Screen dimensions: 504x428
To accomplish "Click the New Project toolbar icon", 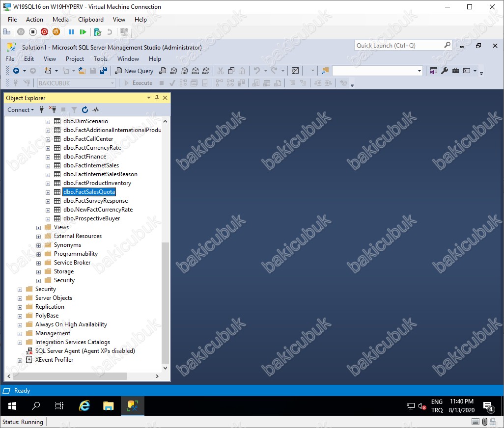I will pos(48,71).
